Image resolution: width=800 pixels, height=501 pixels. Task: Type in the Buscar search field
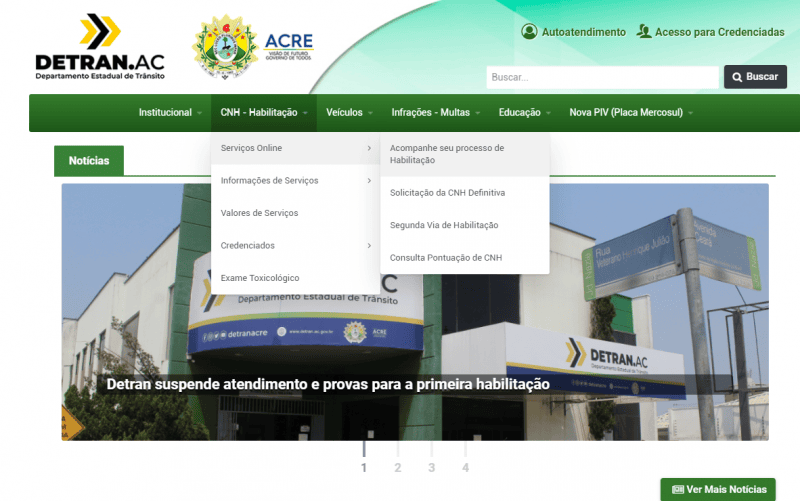pyautogui.click(x=602, y=77)
